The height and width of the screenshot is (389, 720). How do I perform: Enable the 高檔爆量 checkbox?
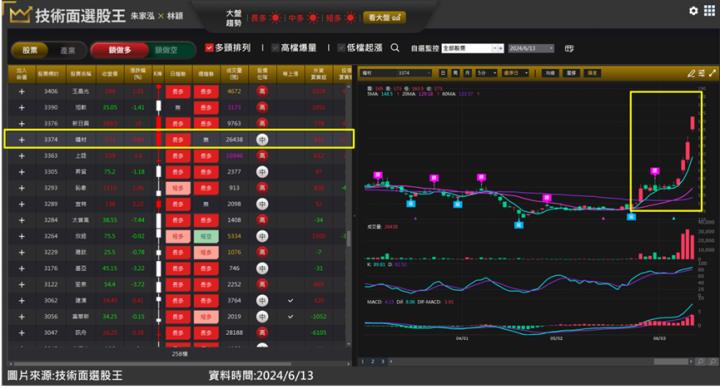275,48
